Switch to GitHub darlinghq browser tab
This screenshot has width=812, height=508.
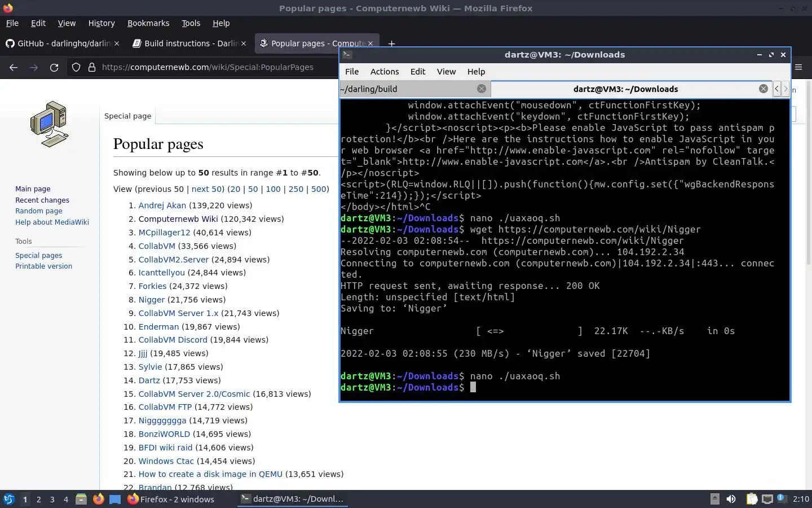[62, 43]
